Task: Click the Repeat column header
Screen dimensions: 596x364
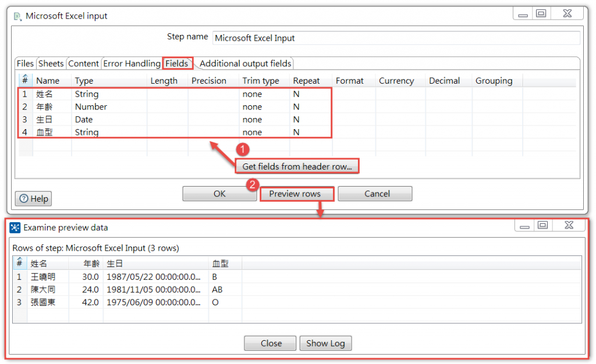Action: (311, 81)
